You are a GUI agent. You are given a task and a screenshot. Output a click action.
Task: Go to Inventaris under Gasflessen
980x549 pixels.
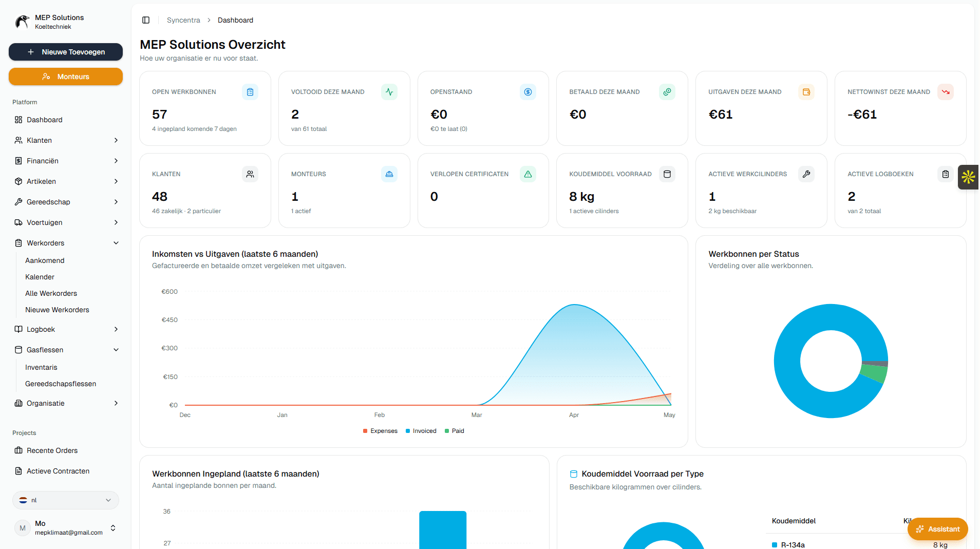(x=41, y=367)
